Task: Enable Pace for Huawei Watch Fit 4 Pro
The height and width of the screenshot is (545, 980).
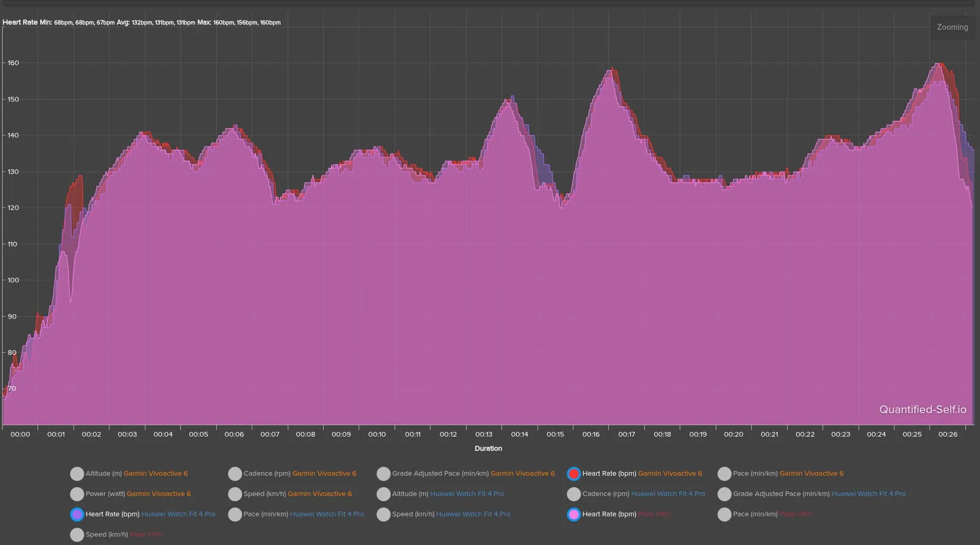Action: 235,514
